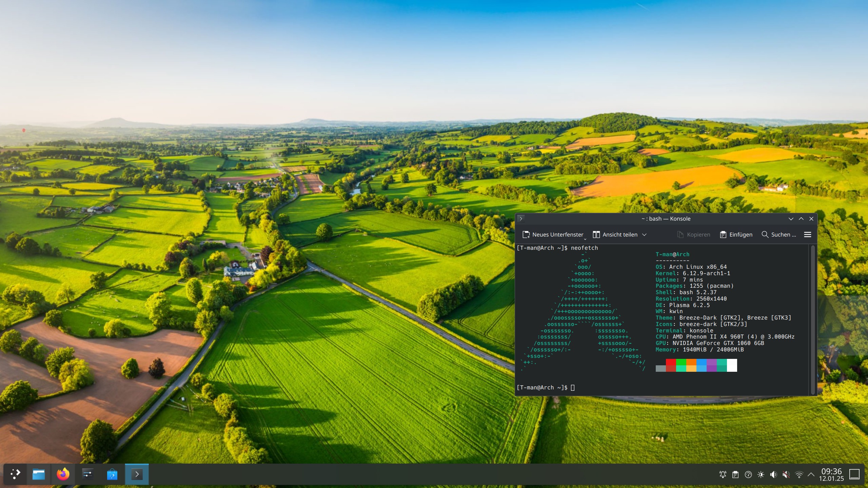Open the KDE application launcher

(15, 474)
